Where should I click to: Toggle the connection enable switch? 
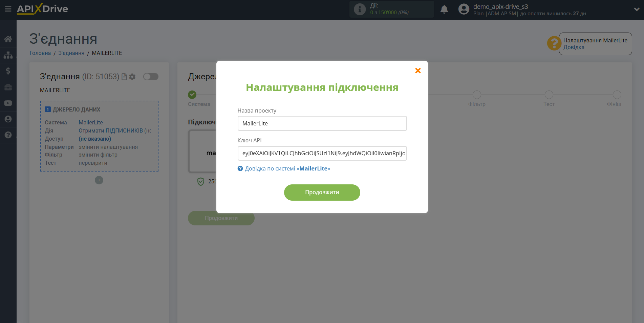[x=151, y=77]
